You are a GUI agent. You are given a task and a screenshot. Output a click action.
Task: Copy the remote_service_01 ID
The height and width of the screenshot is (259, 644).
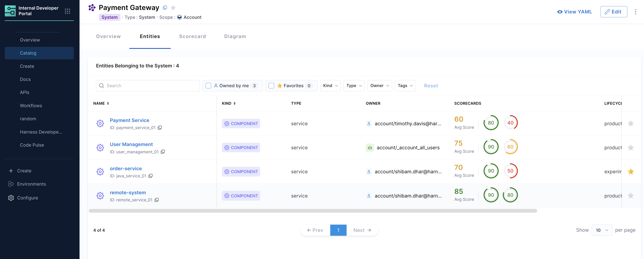157,200
